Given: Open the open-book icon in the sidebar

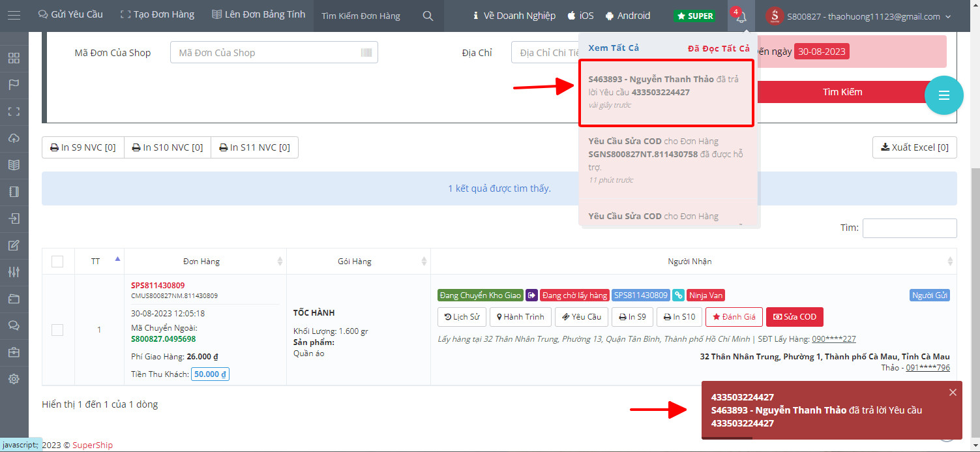Looking at the screenshot, I should 14,165.
